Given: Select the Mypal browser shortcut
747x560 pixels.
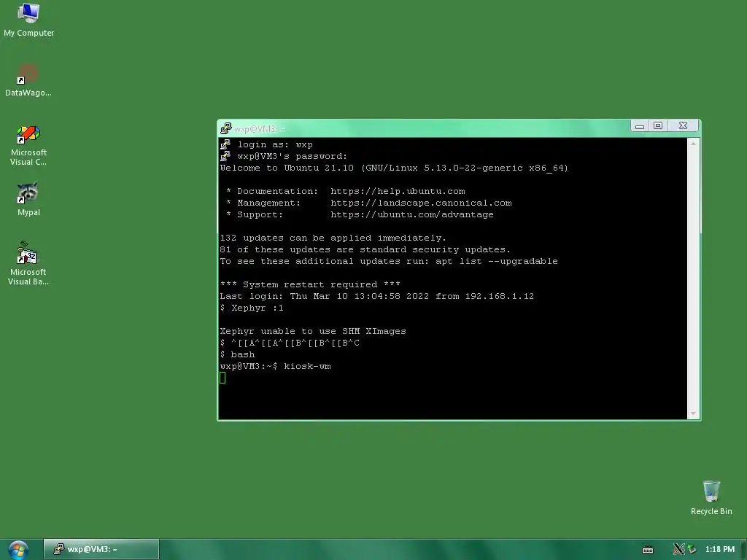Looking at the screenshot, I should [28, 200].
